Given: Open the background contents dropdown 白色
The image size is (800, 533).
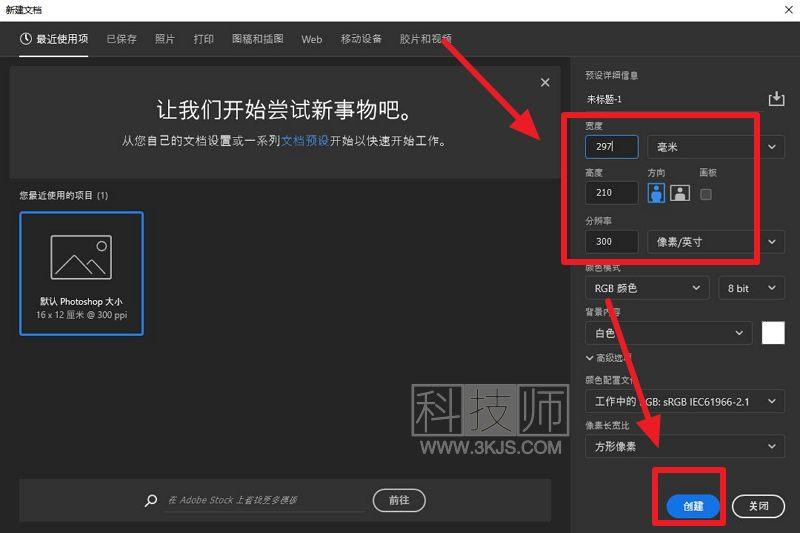Looking at the screenshot, I should tap(668, 334).
